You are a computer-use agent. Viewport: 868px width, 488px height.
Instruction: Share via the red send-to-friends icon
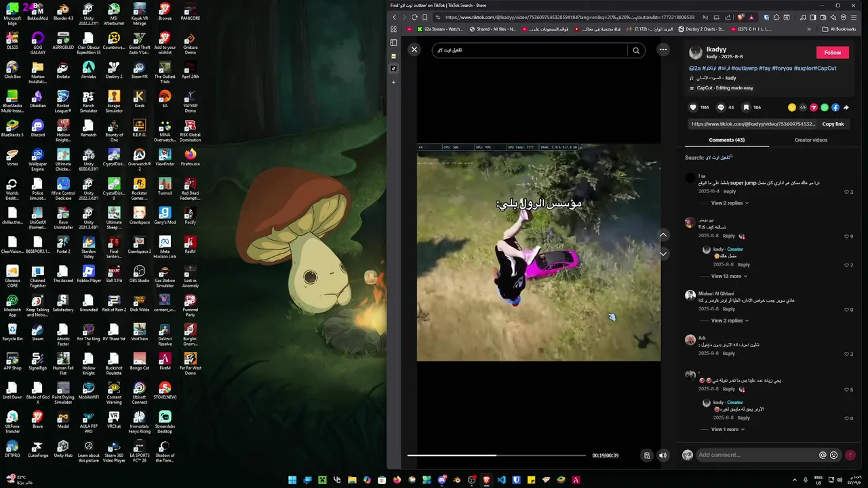click(x=814, y=107)
